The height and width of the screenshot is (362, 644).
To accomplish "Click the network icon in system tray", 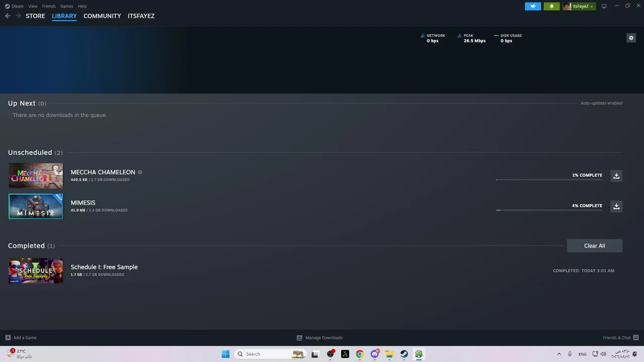I will tap(595, 354).
